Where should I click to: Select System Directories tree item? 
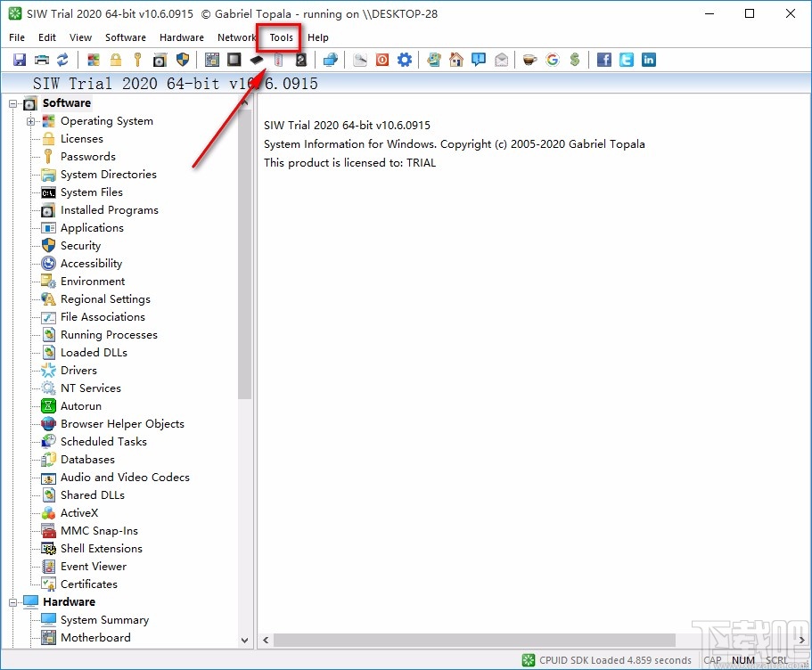[108, 175]
